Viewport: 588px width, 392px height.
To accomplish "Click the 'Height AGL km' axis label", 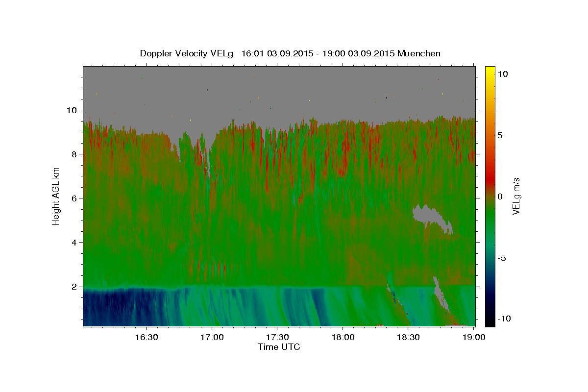I will pyautogui.click(x=56, y=196).
